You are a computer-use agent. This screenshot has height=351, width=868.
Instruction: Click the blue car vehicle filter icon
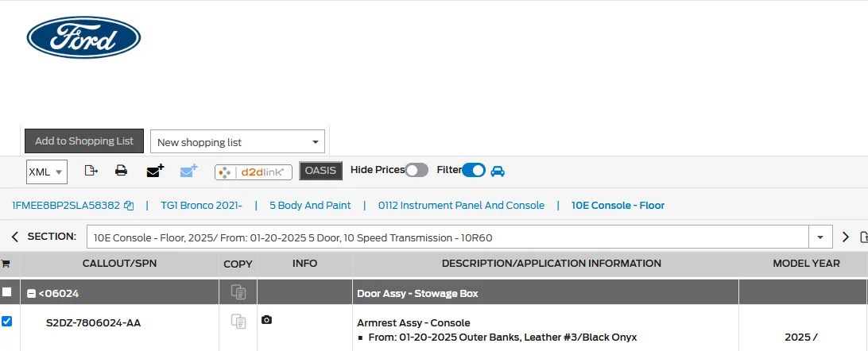[x=498, y=171]
